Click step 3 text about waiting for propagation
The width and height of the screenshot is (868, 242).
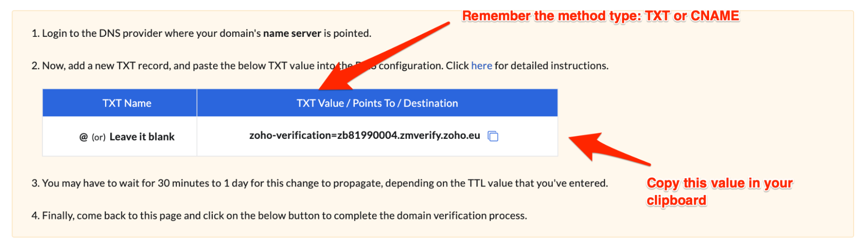tap(217, 183)
